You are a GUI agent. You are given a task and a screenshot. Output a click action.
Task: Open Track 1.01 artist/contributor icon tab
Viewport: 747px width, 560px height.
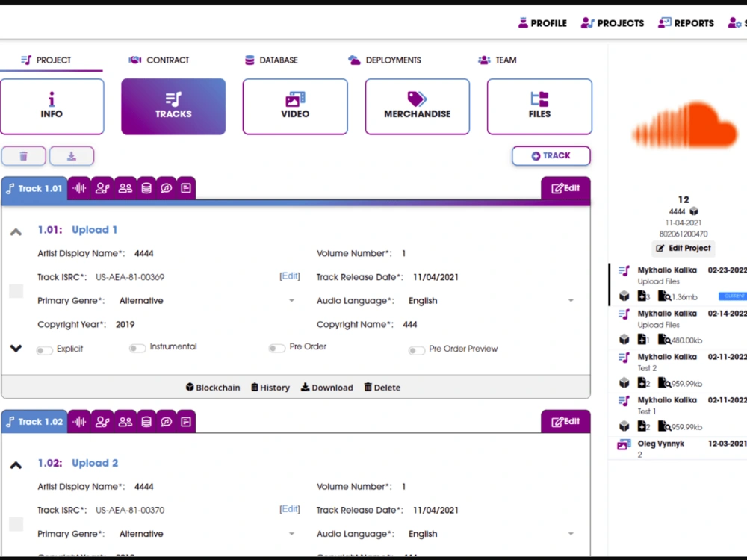[x=102, y=188]
